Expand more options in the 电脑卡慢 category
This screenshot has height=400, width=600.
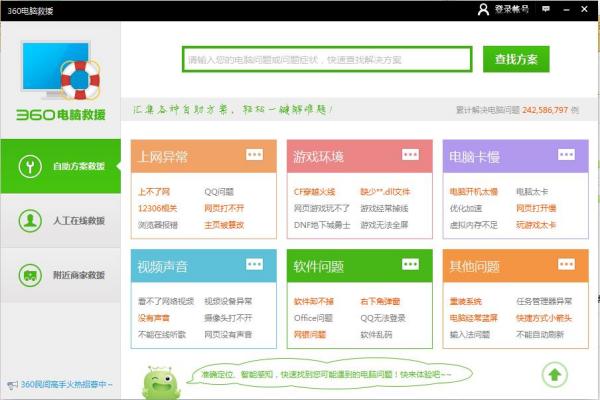coord(565,155)
